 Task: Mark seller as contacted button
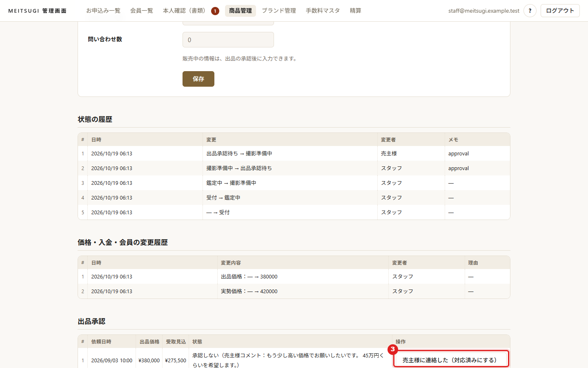[x=451, y=360]
